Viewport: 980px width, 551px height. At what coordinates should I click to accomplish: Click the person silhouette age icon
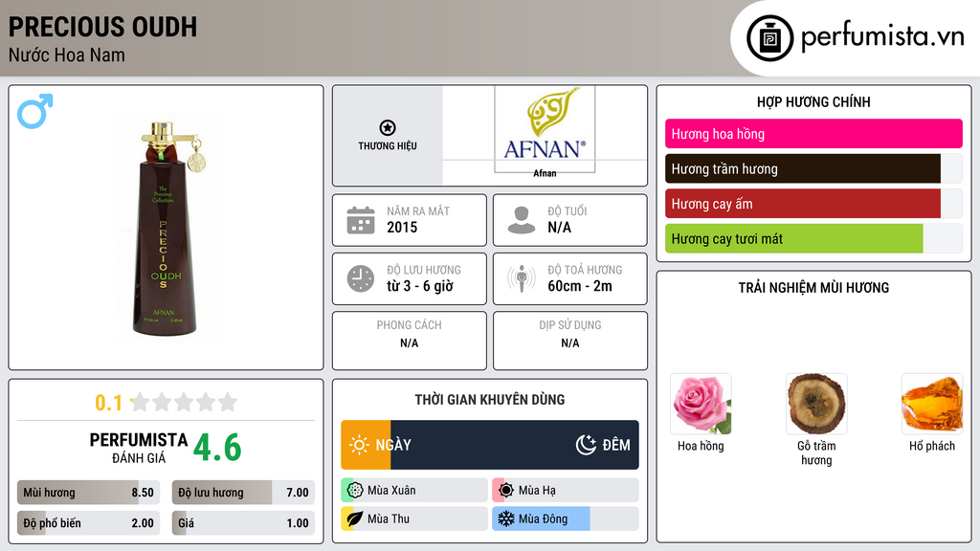[521, 220]
